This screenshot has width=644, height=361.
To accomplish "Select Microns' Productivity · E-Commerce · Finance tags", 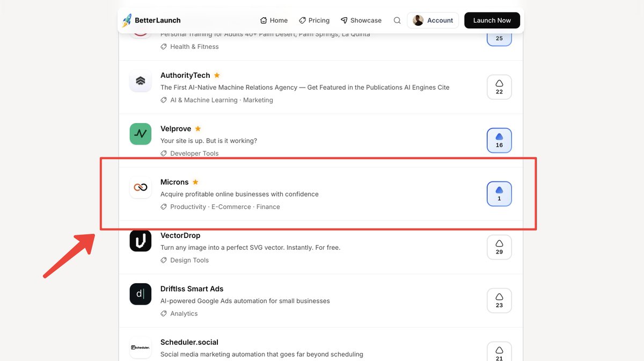I will click(225, 207).
